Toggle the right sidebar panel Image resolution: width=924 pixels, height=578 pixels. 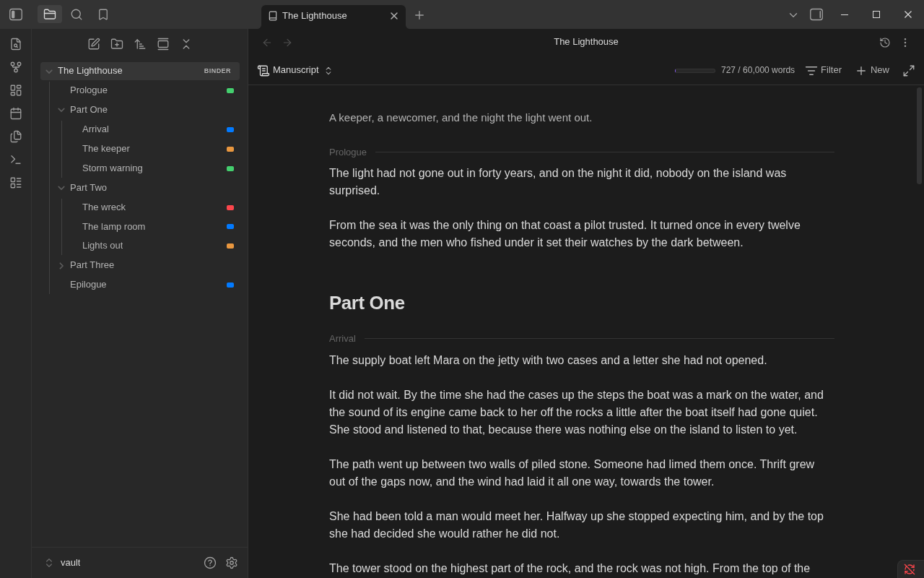point(816,14)
